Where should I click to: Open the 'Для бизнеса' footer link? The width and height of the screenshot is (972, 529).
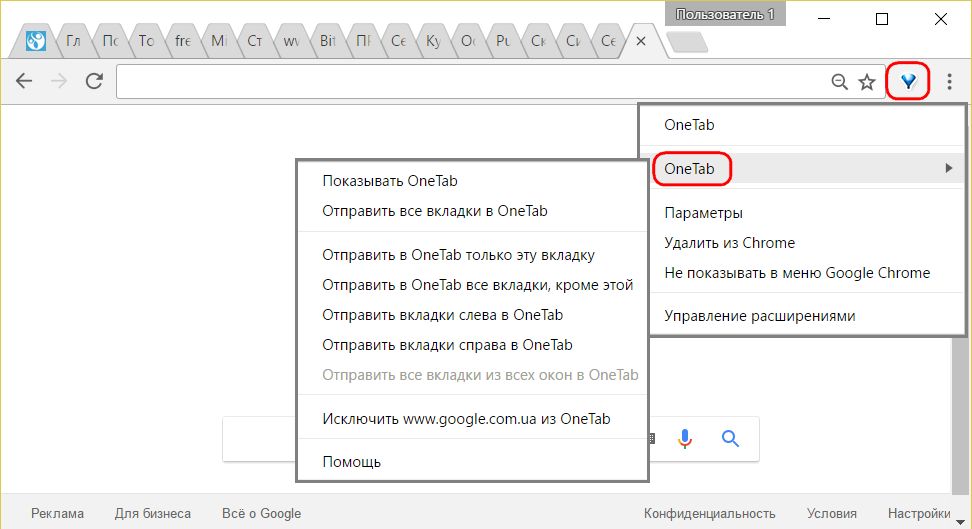(x=152, y=513)
